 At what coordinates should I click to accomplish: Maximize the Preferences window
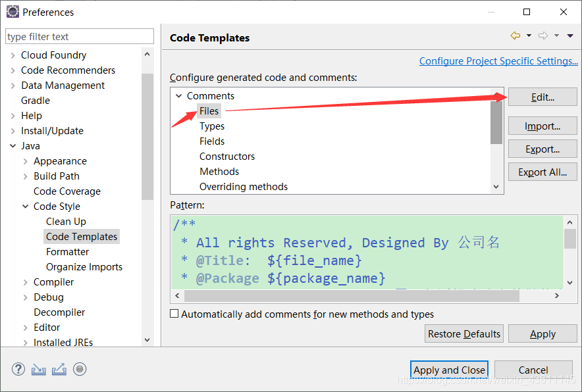526,12
